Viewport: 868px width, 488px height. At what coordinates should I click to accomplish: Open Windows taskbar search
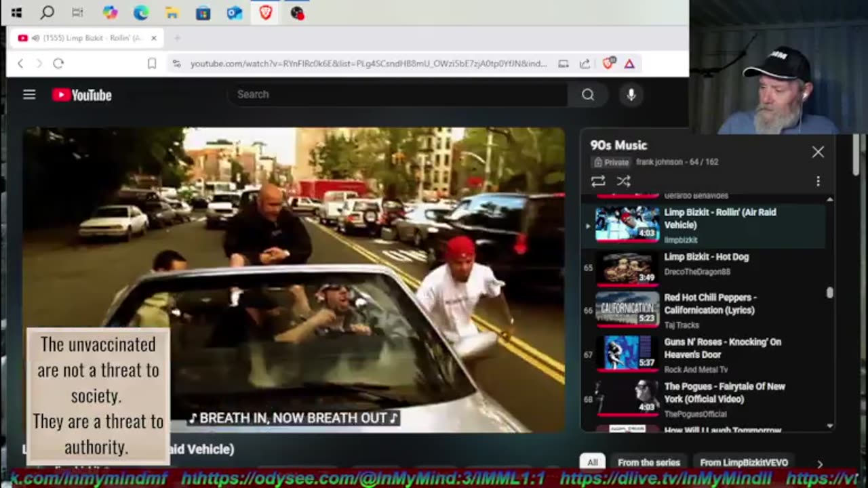tap(47, 12)
